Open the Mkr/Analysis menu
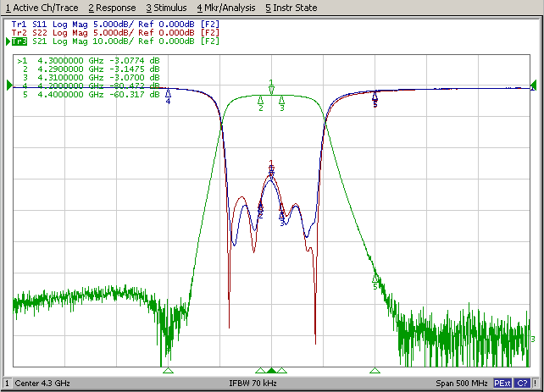Image resolution: width=544 pixels, height=392 pixels. [226, 8]
